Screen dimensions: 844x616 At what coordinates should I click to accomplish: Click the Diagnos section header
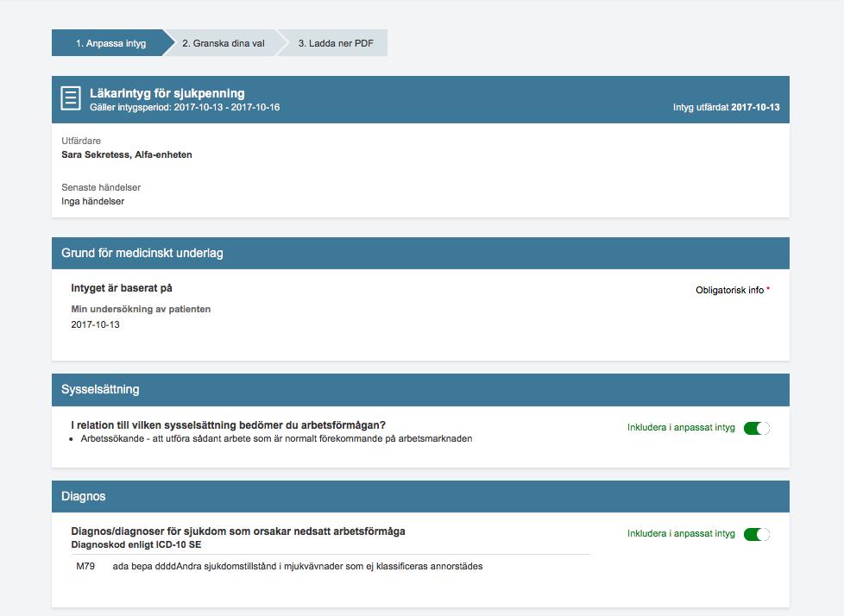[x=420, y=496]
